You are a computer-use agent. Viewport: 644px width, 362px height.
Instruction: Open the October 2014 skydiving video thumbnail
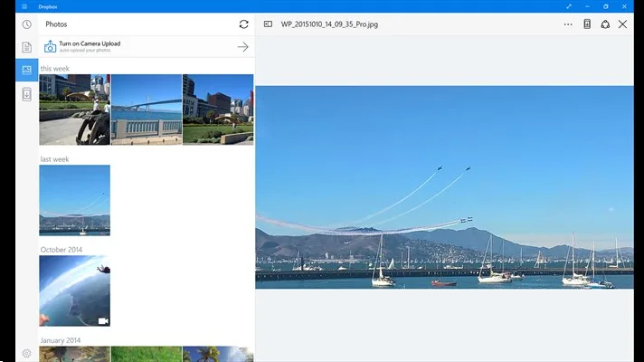click(x=75, y=291)
